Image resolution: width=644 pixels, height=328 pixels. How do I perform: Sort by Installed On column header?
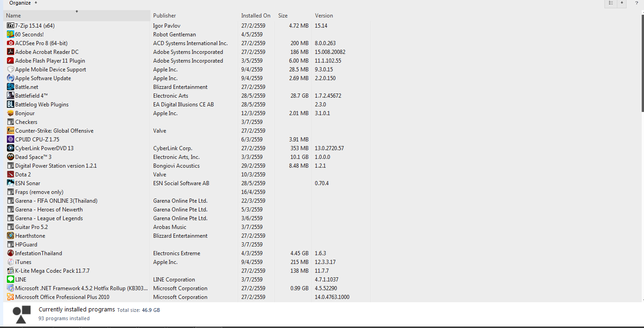point(256,16)
